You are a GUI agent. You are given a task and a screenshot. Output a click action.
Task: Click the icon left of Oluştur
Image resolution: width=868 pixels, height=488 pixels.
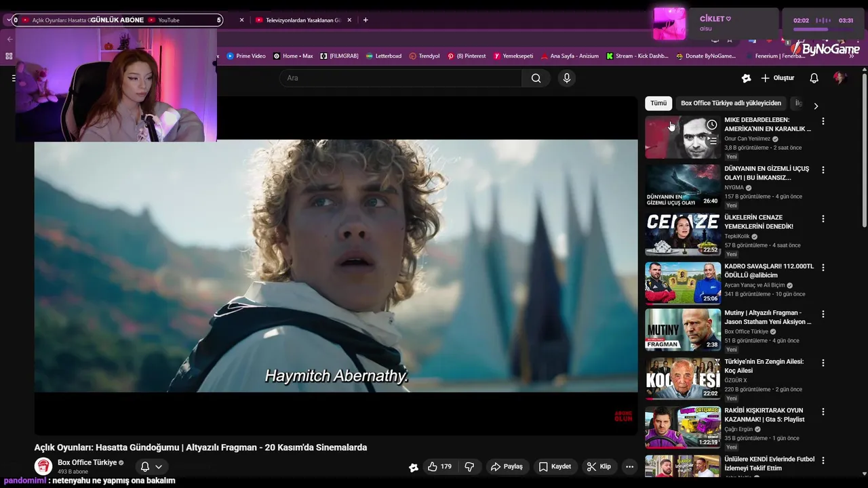coord(746,78)
